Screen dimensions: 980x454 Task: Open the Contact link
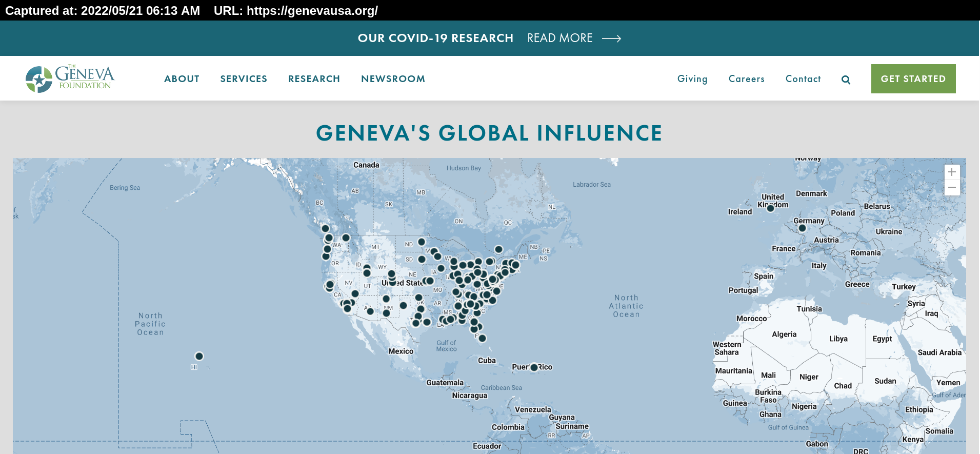pyautogui.click(x=803, y=79)
